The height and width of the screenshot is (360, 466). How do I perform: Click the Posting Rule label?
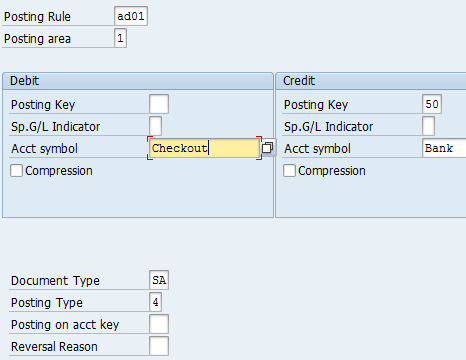pos(37,17)
